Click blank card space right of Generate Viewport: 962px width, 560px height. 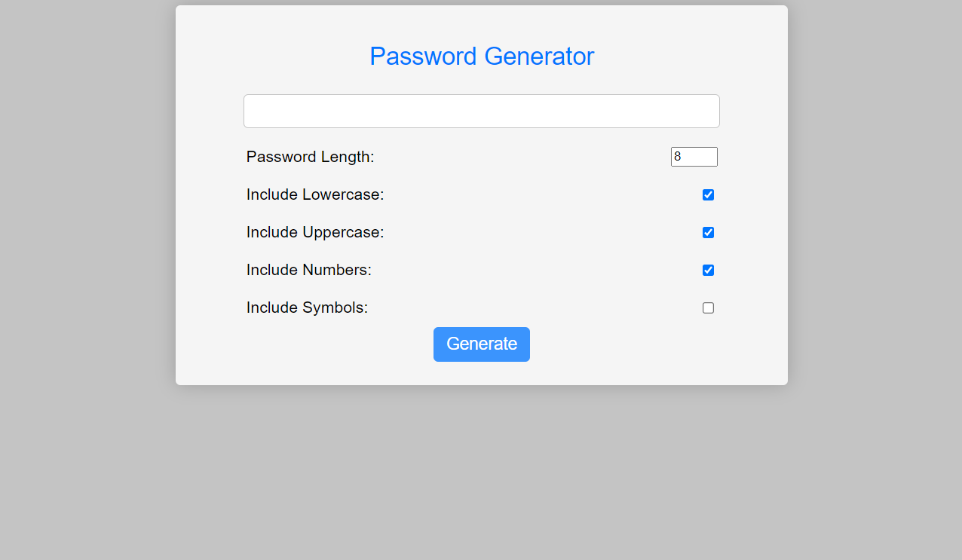click(x=648, y=354)
